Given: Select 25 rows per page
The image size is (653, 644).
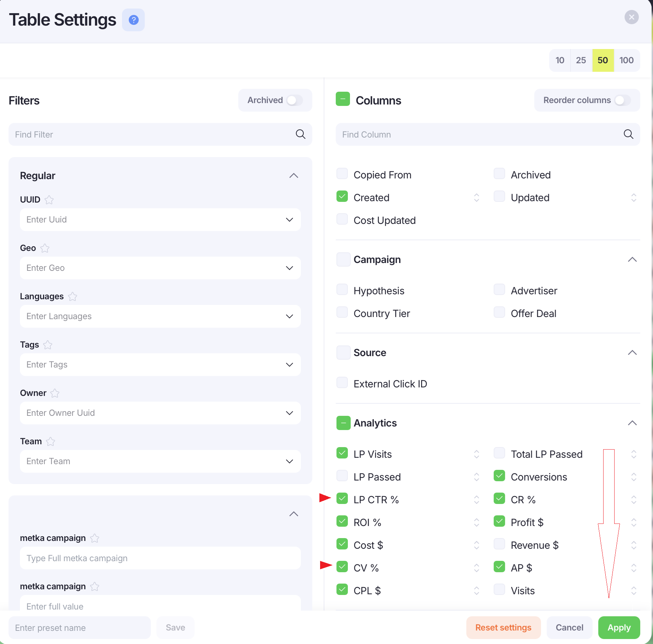Looking at the screenshot, I should point(581,60).
